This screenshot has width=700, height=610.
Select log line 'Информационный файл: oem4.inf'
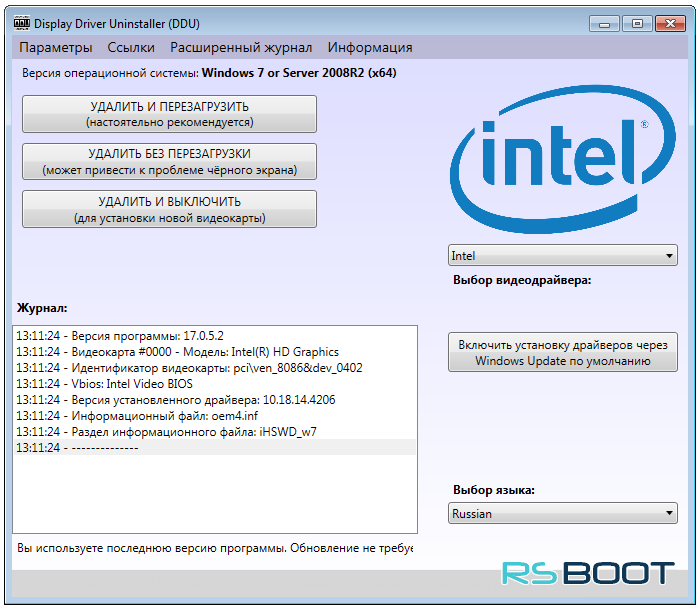215,416
